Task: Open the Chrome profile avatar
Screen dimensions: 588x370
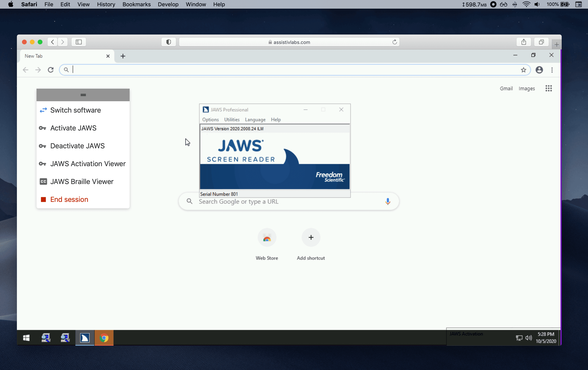Action: (x=539, y=70)
